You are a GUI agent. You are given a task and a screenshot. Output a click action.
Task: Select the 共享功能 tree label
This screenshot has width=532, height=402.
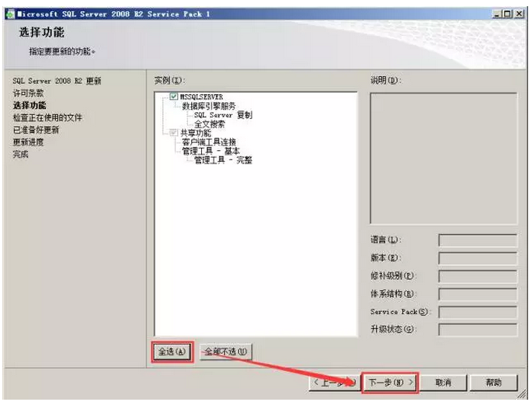coord(196,132)
